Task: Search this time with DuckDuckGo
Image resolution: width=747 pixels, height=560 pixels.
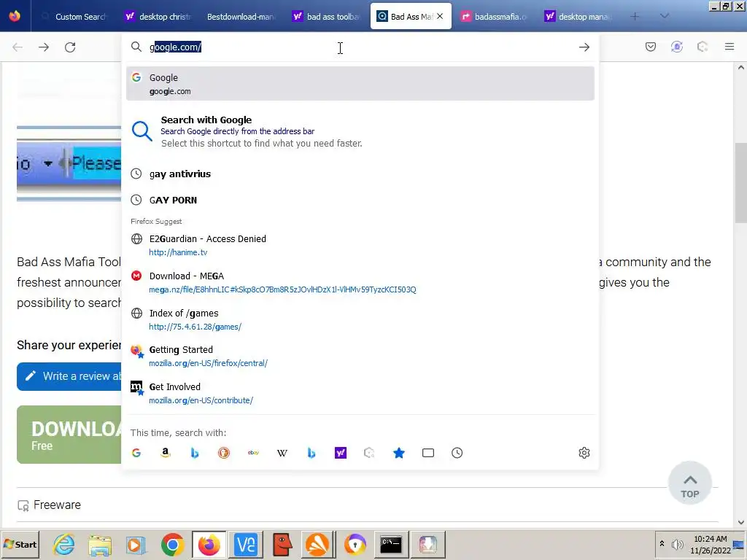Action: click(x=224, y=453)
